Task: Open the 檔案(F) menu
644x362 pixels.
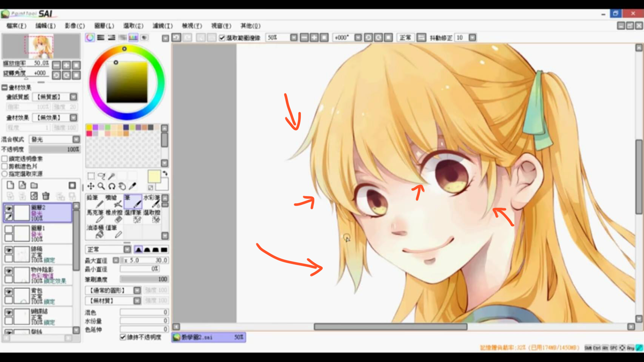Action: [17, 26]
